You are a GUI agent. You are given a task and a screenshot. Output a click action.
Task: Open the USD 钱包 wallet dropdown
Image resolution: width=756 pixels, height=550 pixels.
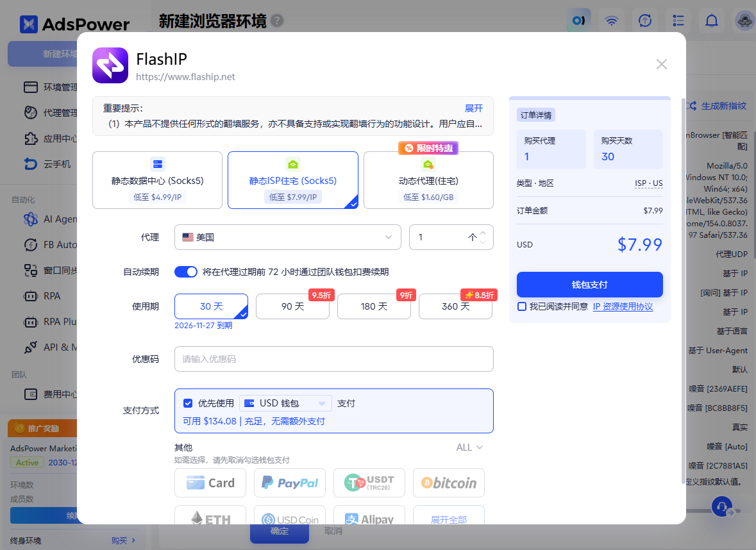285,403
